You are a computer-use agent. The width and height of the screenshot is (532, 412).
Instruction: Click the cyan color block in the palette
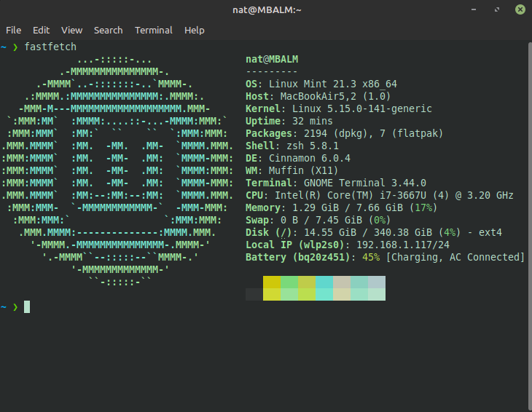pos(324,288)
